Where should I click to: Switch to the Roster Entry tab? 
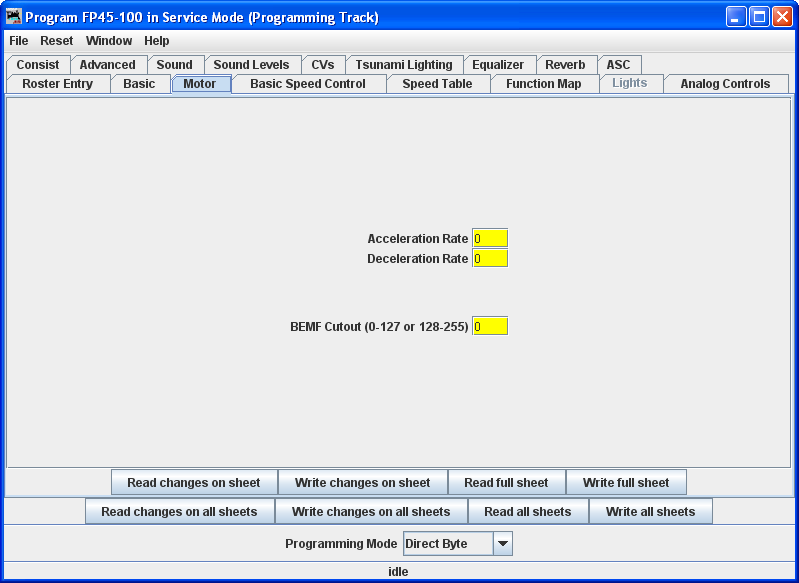(57, 84)
